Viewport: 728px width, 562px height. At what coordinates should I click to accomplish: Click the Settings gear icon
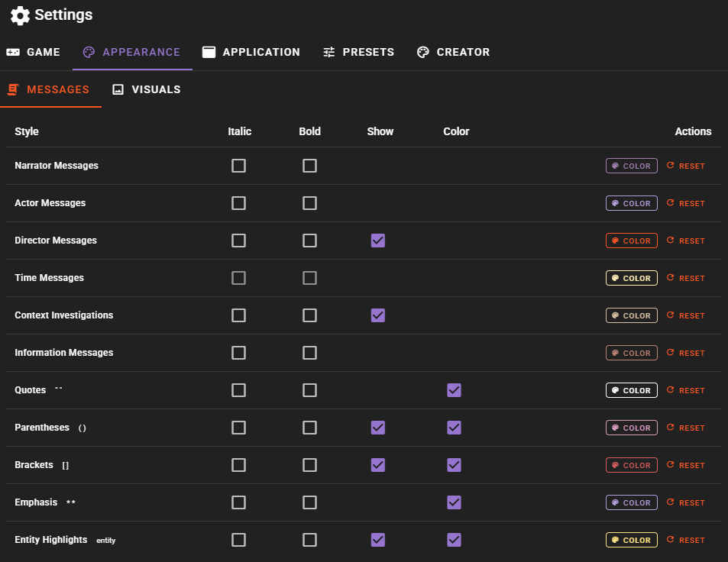point(20,16)
